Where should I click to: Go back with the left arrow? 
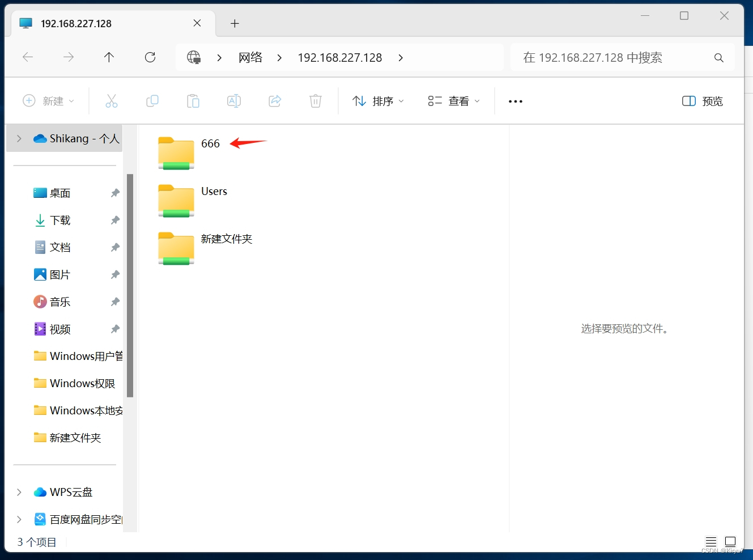tap(28, 57)
